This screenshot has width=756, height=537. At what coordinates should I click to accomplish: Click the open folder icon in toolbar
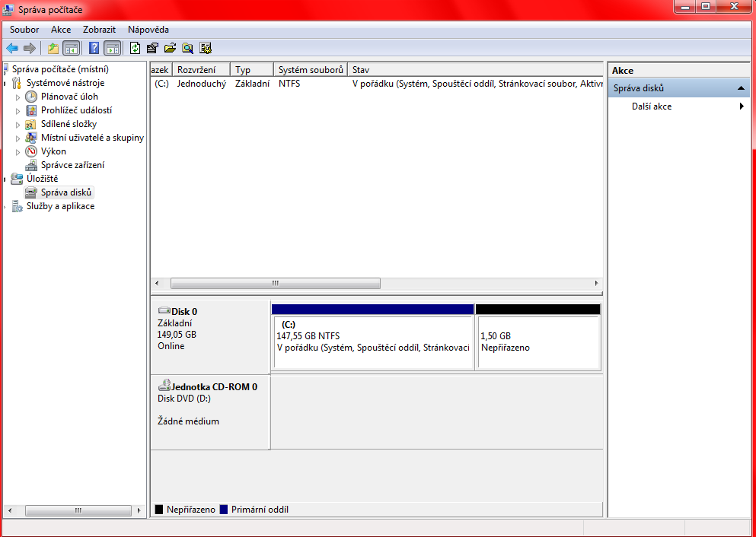tap(170, 48)
